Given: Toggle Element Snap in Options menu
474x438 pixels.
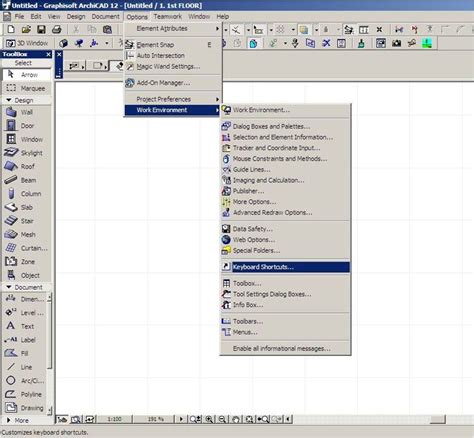Looking at the screenshot, I should [x=173, y=45].
